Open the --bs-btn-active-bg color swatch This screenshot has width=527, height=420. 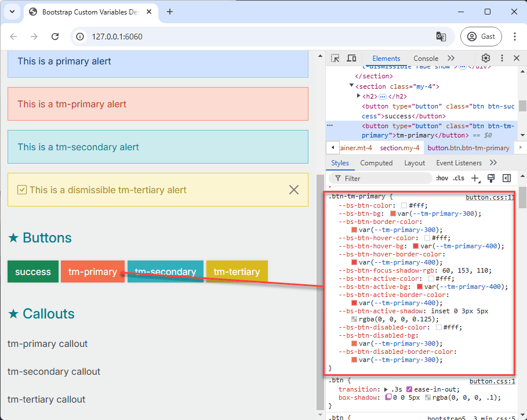[419, 287]
